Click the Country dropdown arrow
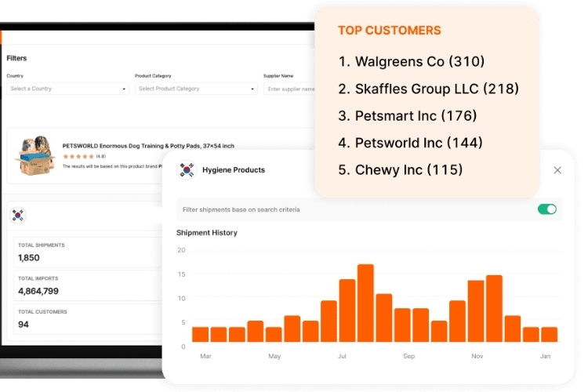The width and height of the screenshot is (588, 392). click(x=124, y=89)
